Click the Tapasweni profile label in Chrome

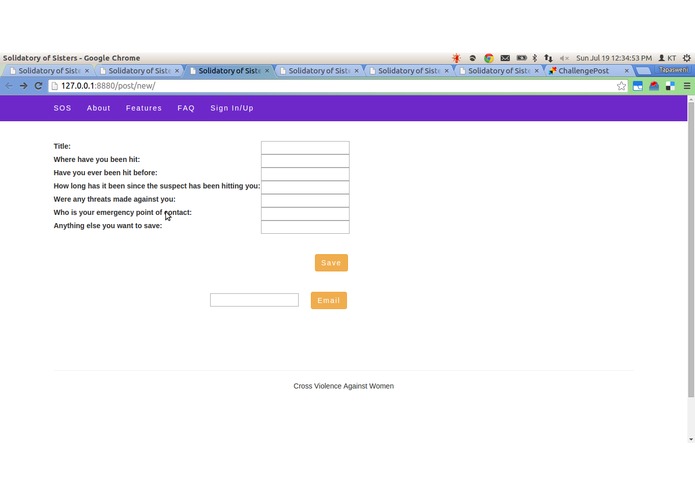tap(673, 70)
